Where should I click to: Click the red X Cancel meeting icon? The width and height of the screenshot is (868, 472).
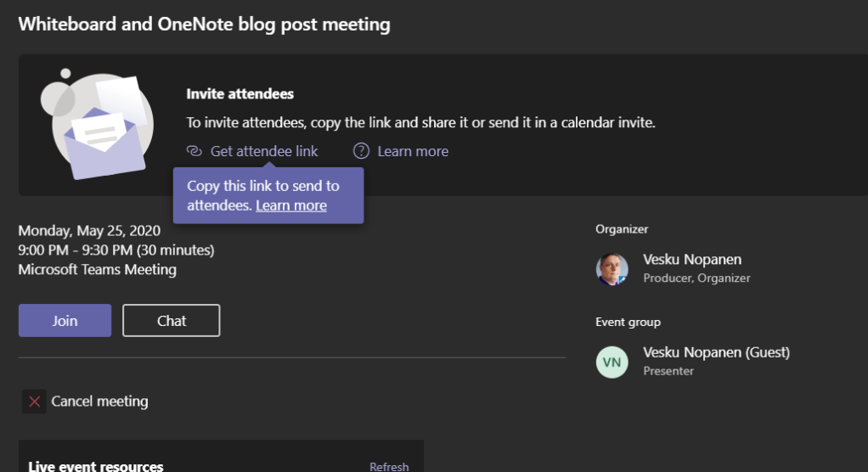(34, 402)
